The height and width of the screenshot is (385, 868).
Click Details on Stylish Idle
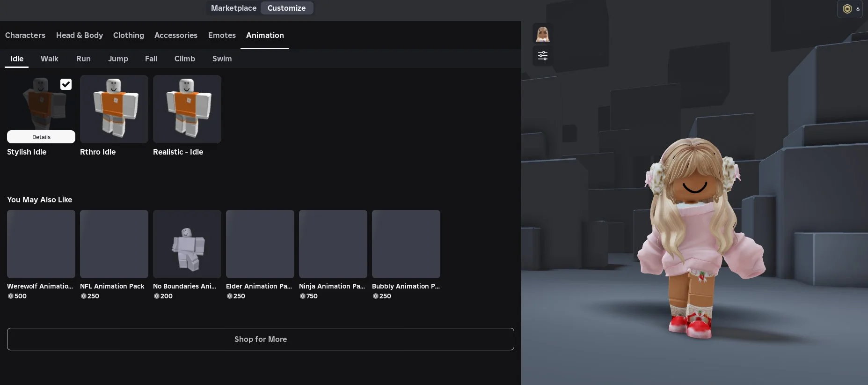[41, 137]
